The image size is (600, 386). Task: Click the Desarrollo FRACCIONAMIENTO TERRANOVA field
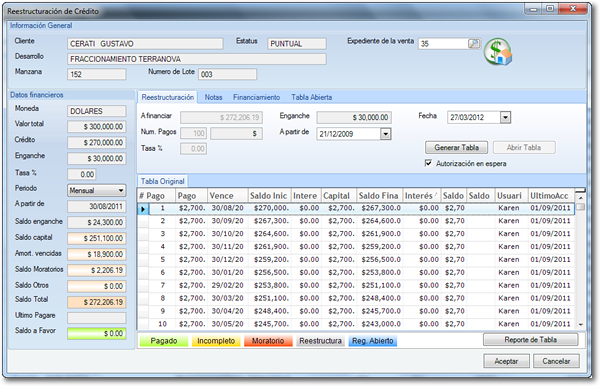coord(197,59)
